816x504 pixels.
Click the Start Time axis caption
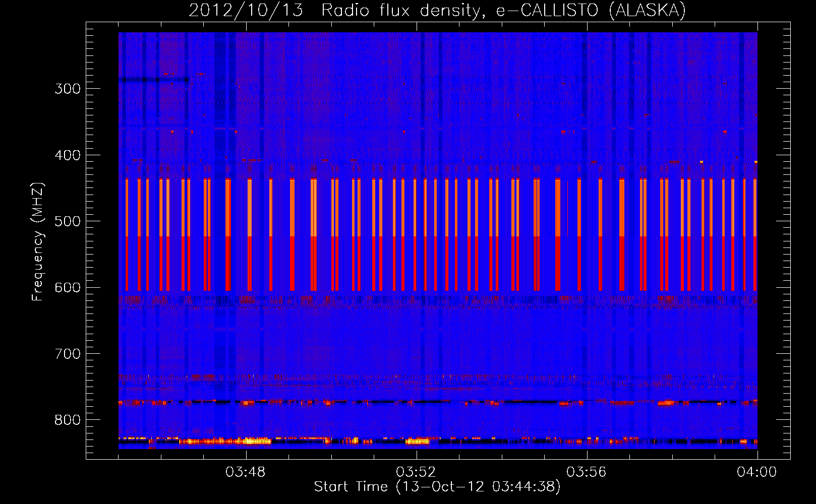[437, 487]
